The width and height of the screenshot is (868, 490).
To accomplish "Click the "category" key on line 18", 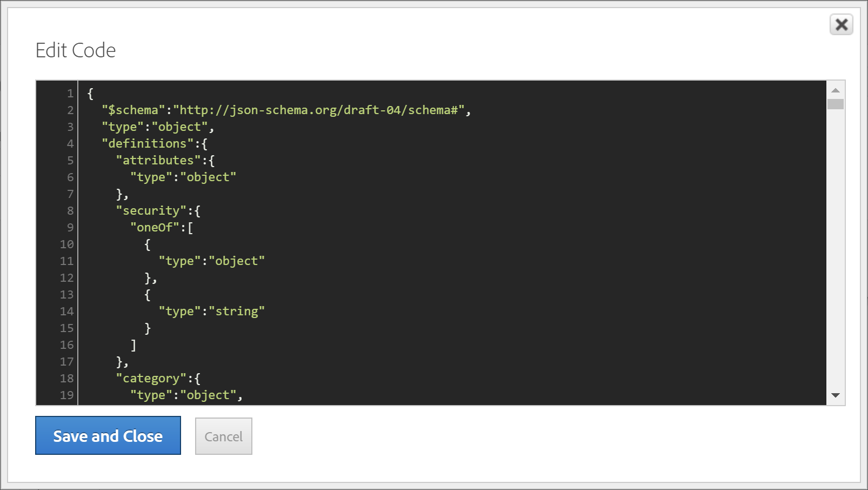I will [x=151, y=379].
